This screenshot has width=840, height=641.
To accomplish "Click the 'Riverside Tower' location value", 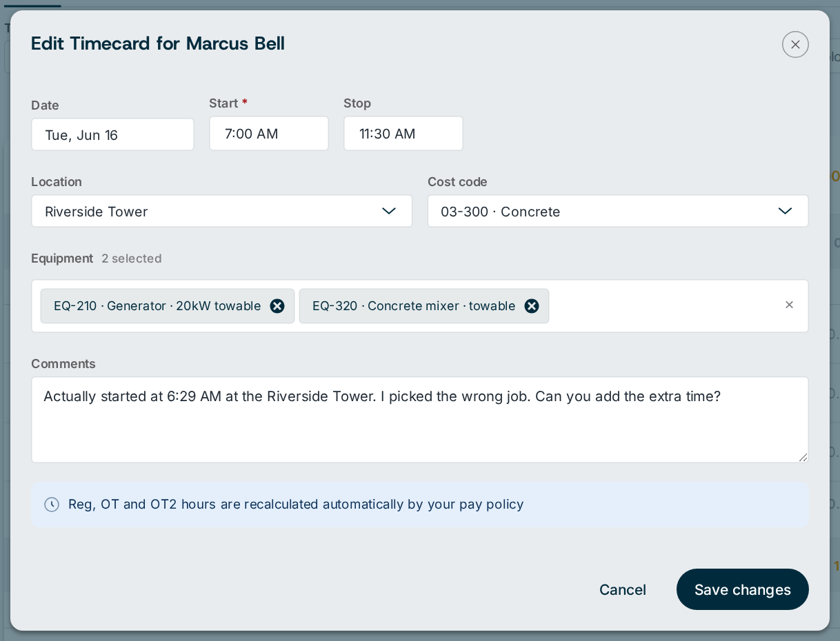I will (97, 212).
